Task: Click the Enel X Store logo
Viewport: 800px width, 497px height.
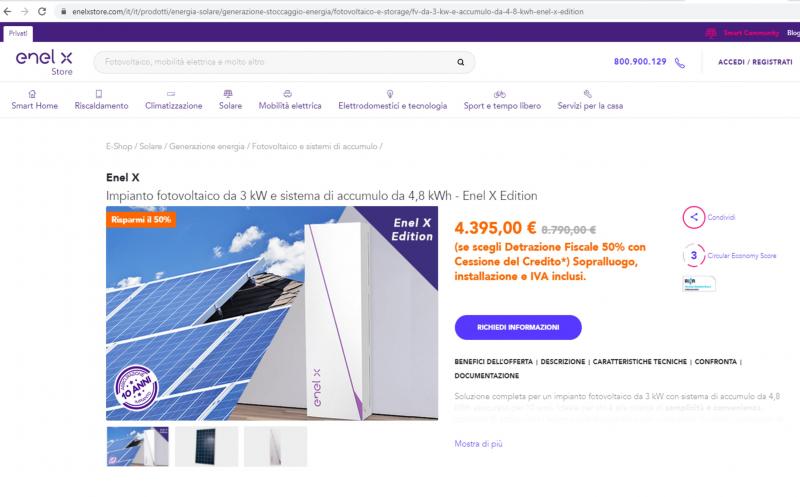Action: point(40,62)
